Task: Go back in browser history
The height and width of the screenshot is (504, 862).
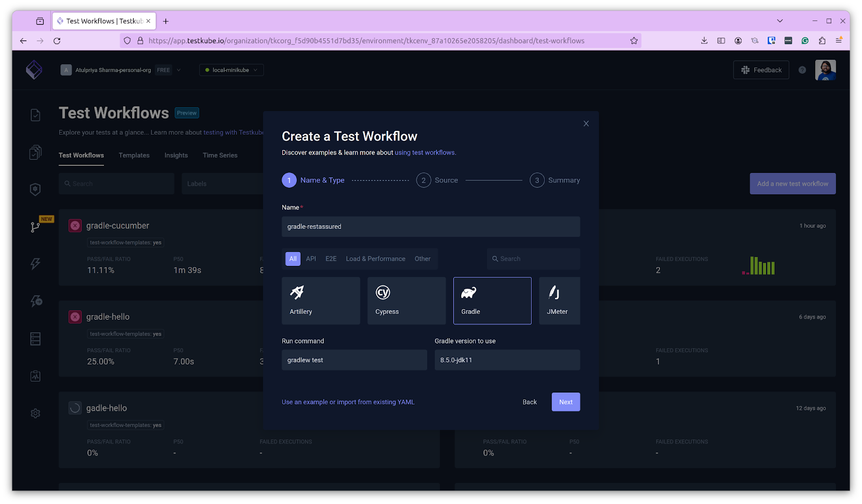Action: pyautogui.click(x=23, y=40)
